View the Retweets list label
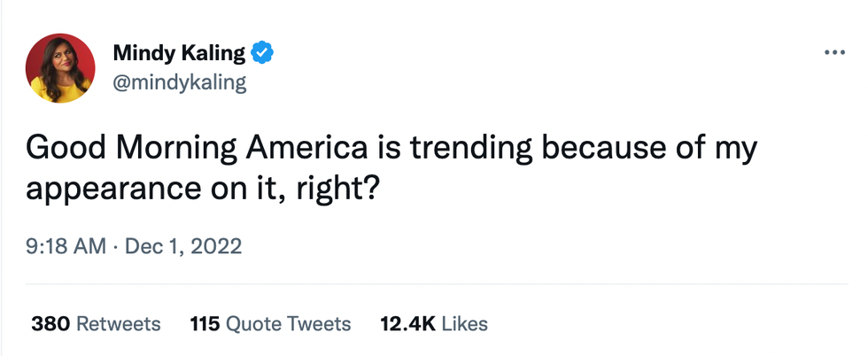Screen dimensions: 868x356 (x=119, y=324)
